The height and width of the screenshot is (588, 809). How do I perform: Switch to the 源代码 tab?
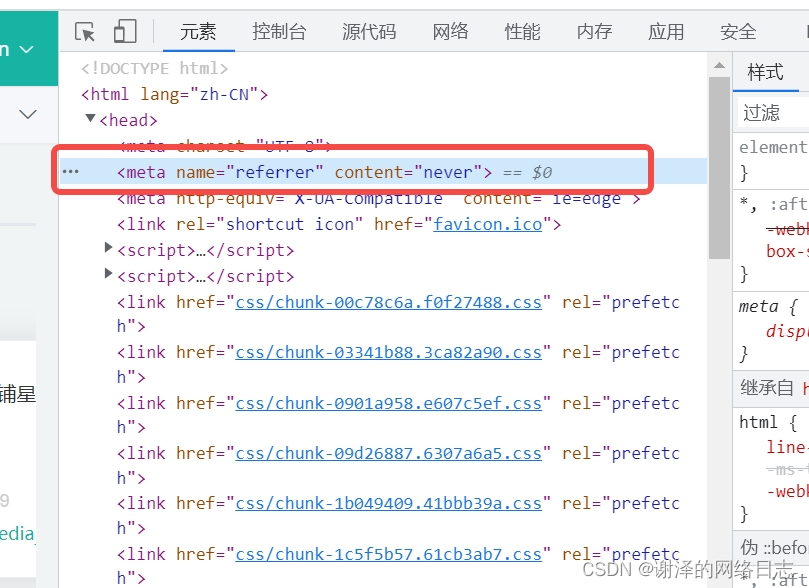point(369,32)
